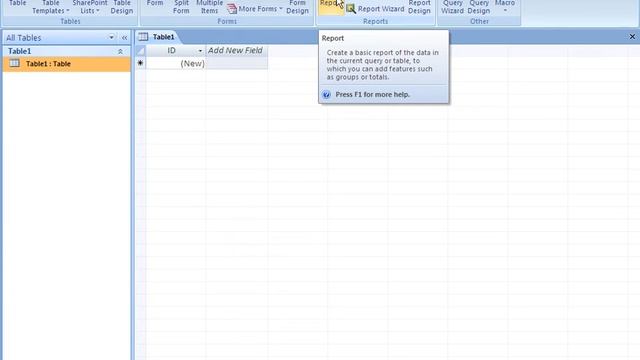
Task: Click the Add New Field column header
Action: coord(236,51)
